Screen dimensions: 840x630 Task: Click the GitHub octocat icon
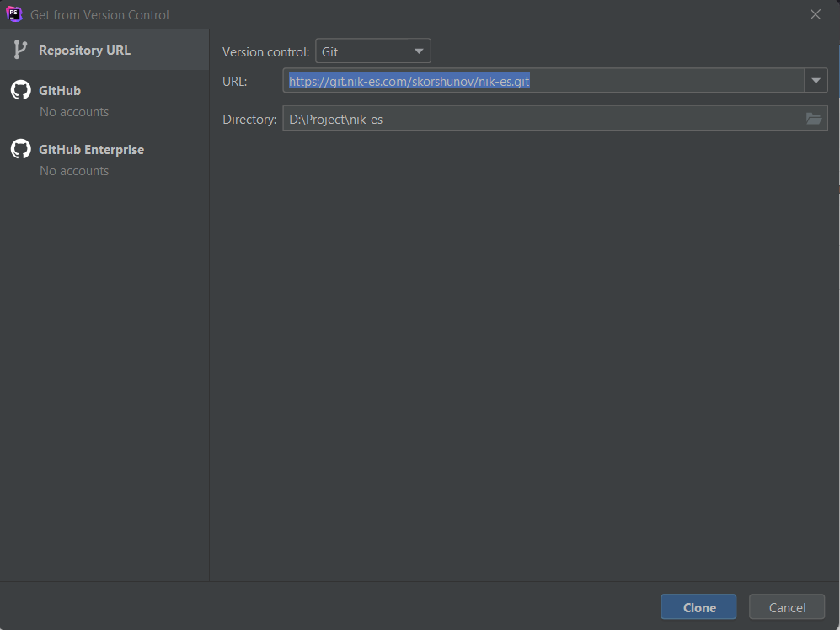[x=21, y=90]
